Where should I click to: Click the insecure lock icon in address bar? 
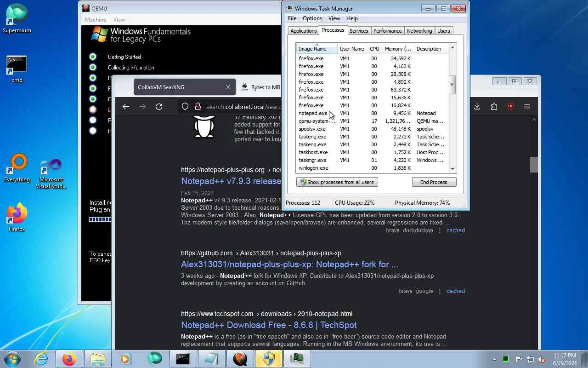(198, 106)
